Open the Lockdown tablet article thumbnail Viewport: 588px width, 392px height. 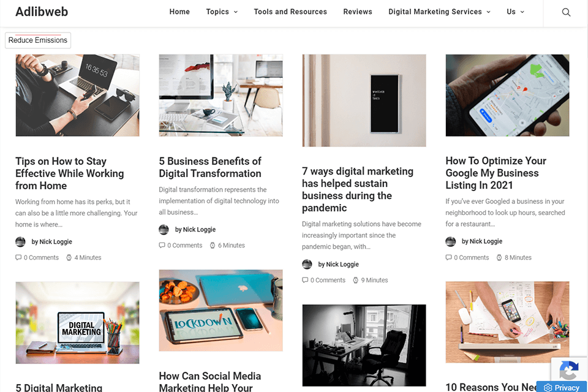click(x=221, y=311)
